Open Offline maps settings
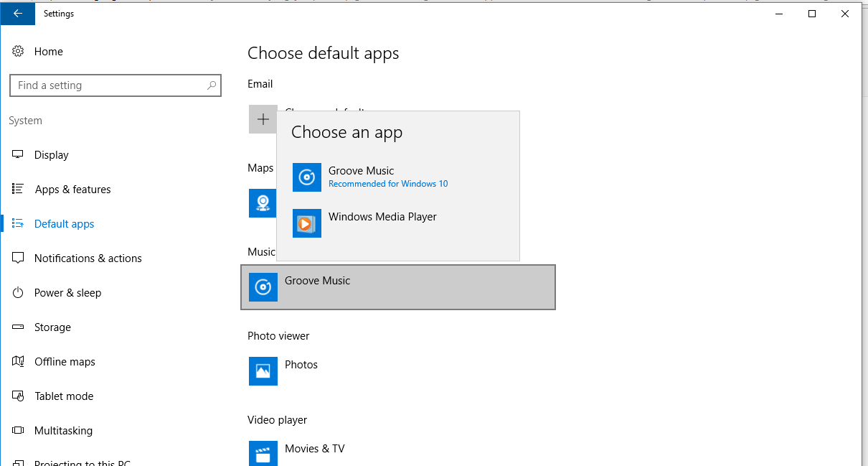The image size is (868, 466). (65, 362)
